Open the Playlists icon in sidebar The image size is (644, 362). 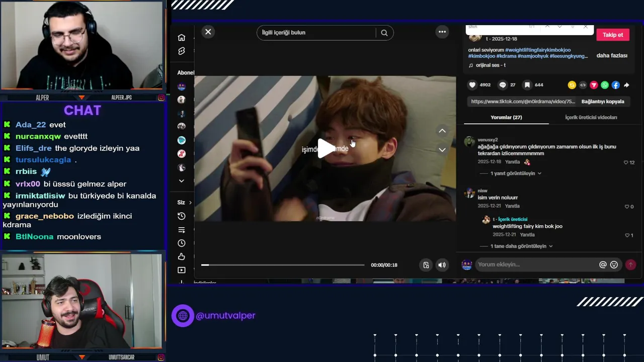click(x=182, y=230)
